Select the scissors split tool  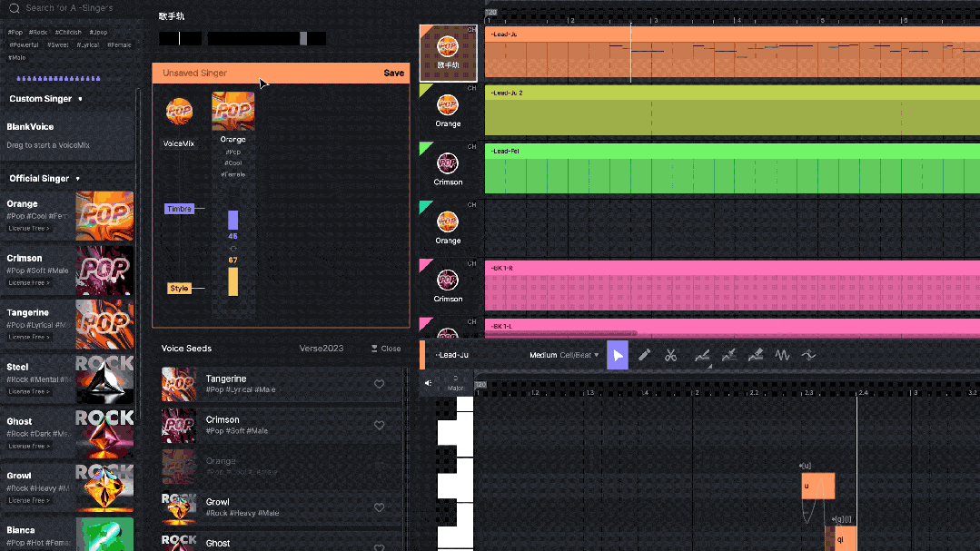(670, 356)
